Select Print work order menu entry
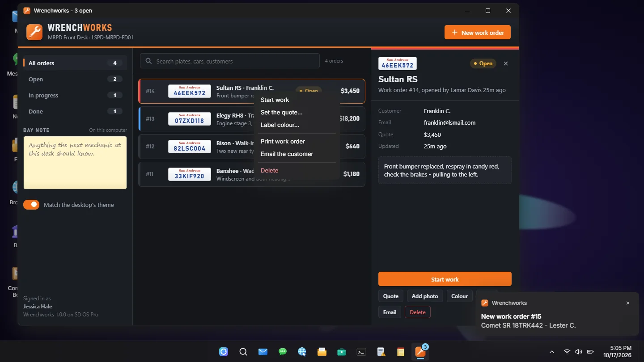The width and height of the screenshot is (644, 362). point(297,141)
